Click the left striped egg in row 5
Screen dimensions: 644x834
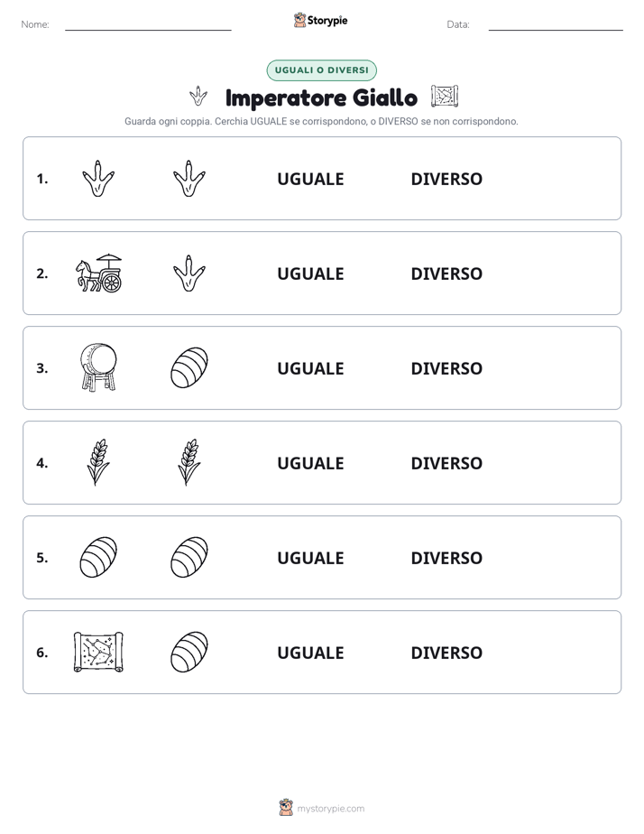pyautogui.click(x=98, y=557)
